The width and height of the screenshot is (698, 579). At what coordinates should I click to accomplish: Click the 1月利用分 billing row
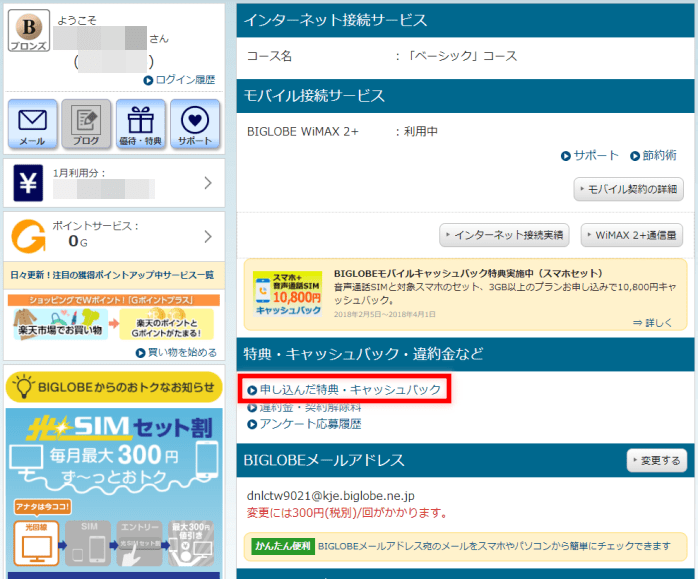click(x=114, y=183)
